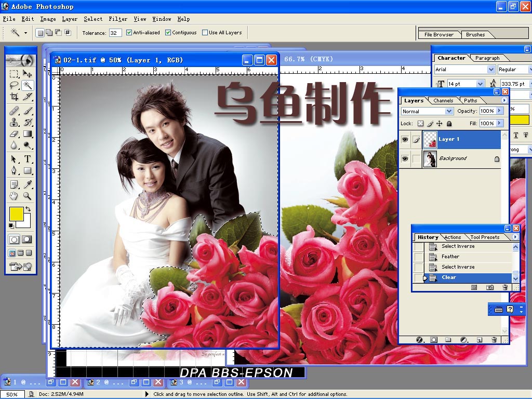Select the Dodge tool
Viewport: 532px width, 399px height.
click(27, 145)
